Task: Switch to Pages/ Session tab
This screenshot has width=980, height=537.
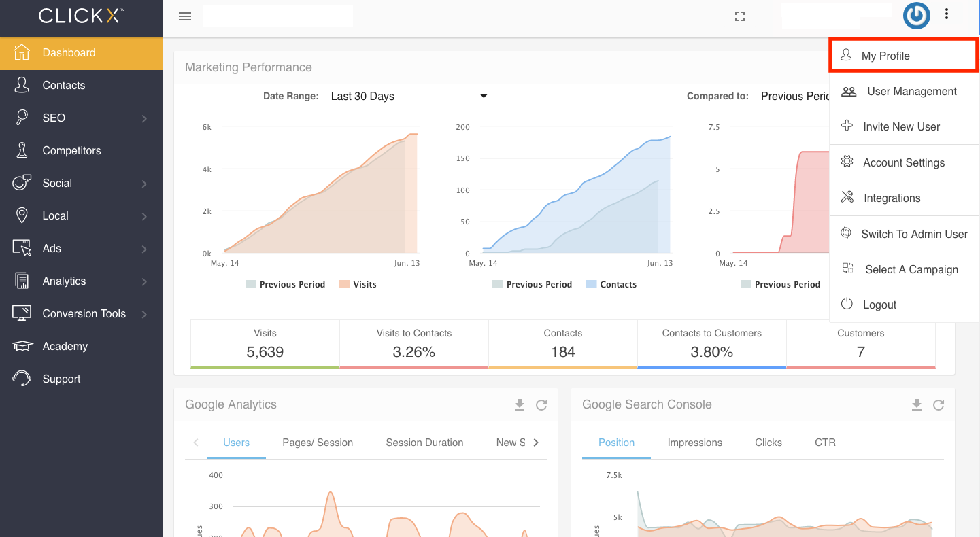Action: (318, 443)
